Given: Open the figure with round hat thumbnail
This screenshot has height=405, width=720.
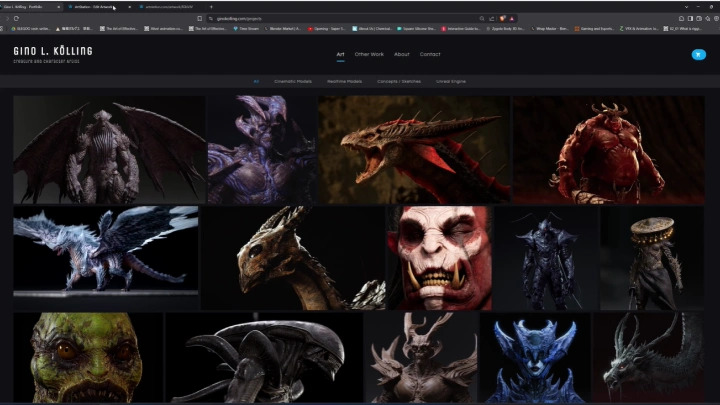Looking at the screenshot, I should point(652,258).
